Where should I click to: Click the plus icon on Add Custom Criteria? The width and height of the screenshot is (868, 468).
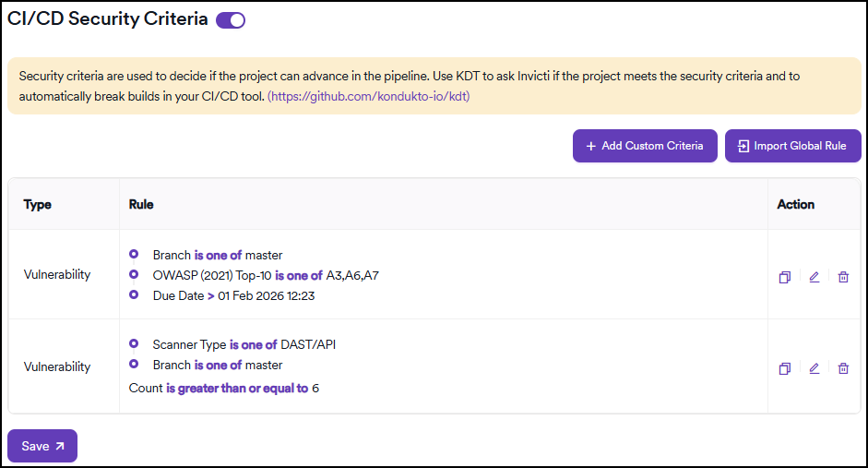590,146
